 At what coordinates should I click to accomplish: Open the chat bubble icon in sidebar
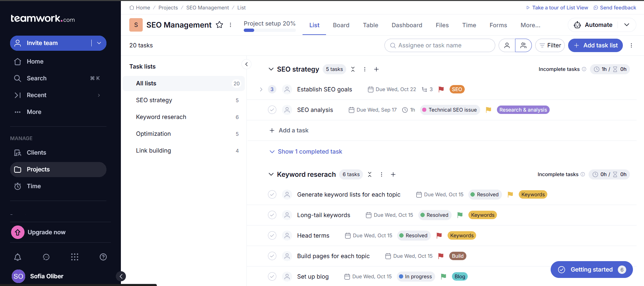pos(46,257)
